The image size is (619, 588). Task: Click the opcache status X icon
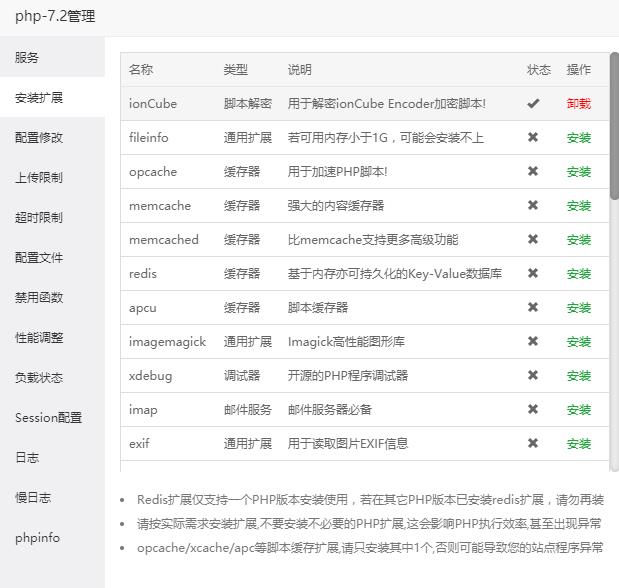[x=533, y=171]
